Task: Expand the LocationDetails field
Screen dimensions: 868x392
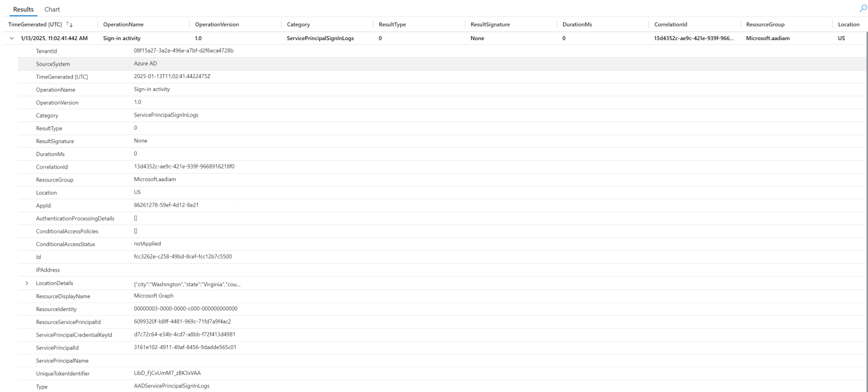Action: point(27,283)
